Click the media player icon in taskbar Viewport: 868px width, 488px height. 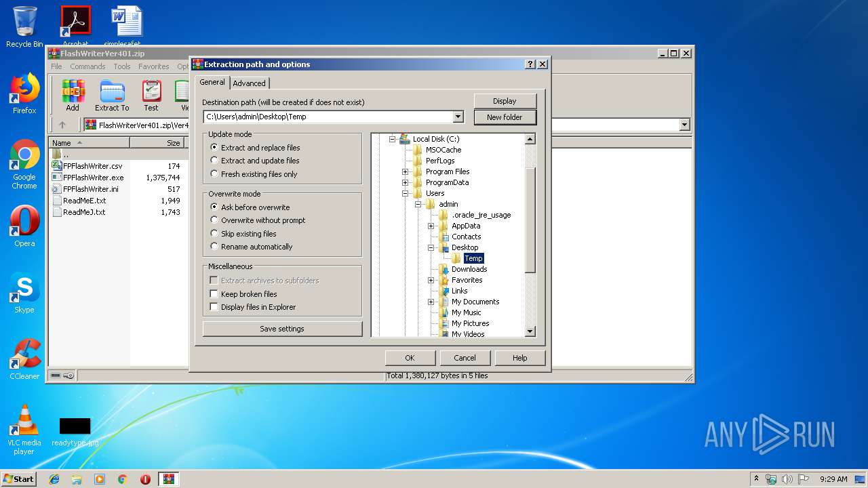coord(100,479)
